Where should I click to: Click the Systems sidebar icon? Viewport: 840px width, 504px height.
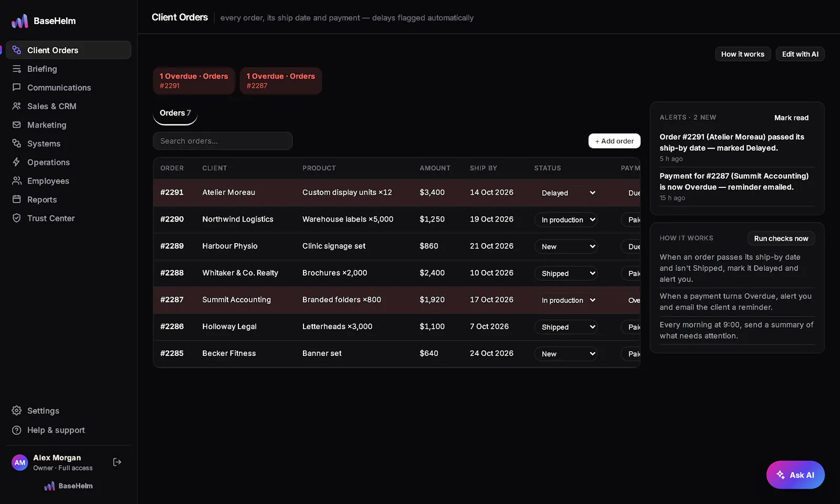point(17,143)
